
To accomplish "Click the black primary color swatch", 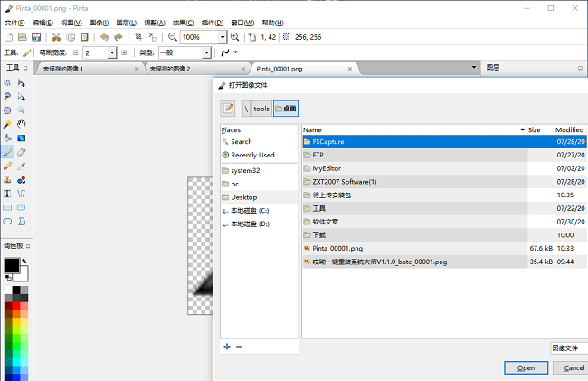I will (12, 265).
